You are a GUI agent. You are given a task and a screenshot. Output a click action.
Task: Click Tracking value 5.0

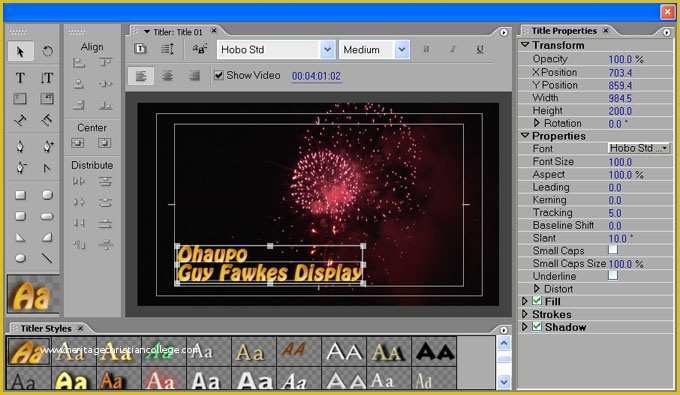pyautogui.click(x=615, y=213)
